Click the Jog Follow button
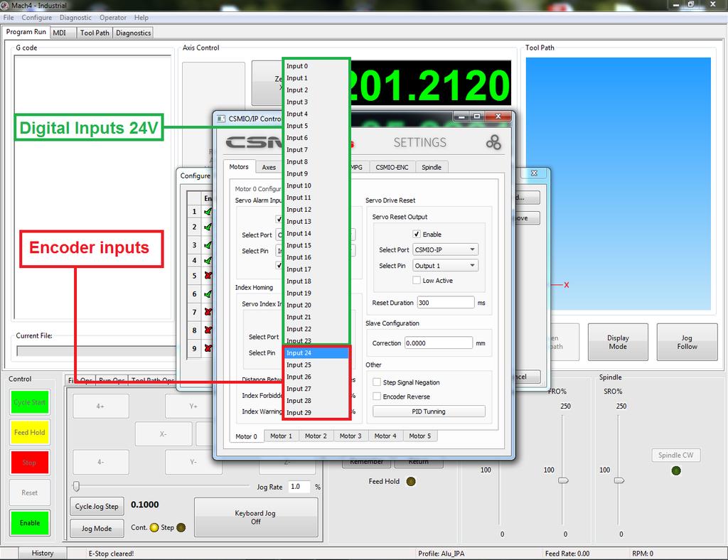728x560 pixels. (x=687, y=342)
